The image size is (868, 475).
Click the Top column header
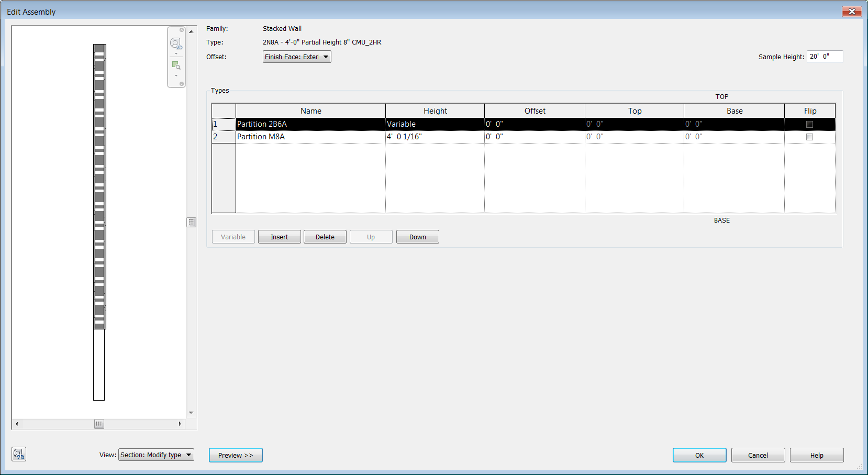coord(635,111)
